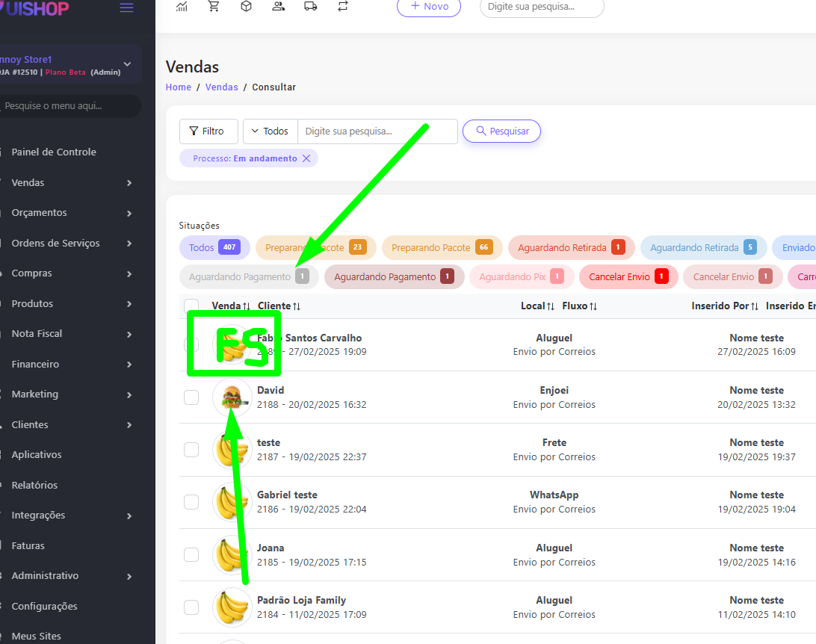Screen dimensions: 816x644
Task: Click the customers people icon in top bar
Action: (x=278, y=7)
